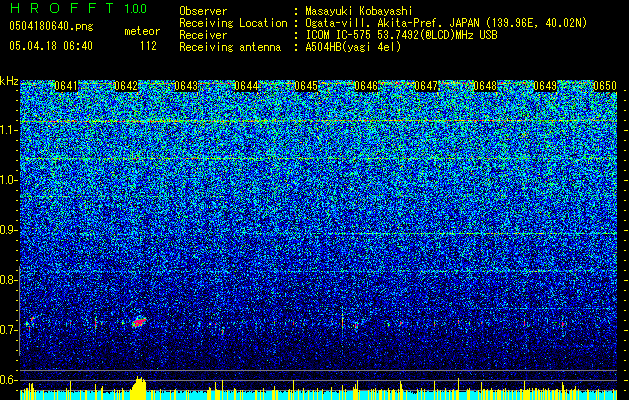Click the version number 1.0.0
This screenshot has height=400, width=629.
pyautogui.click(x=136, y=9)
